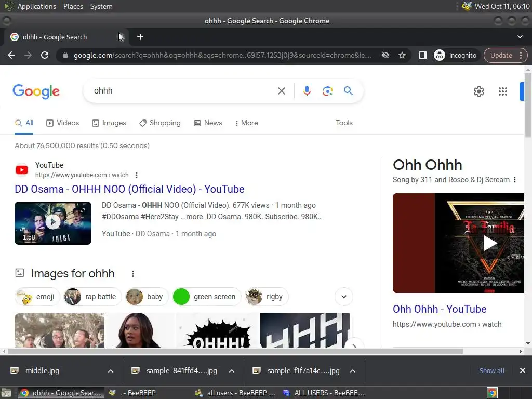
Task: Open DD Osama OHHH NOO video link
Action: click(129, 189)
